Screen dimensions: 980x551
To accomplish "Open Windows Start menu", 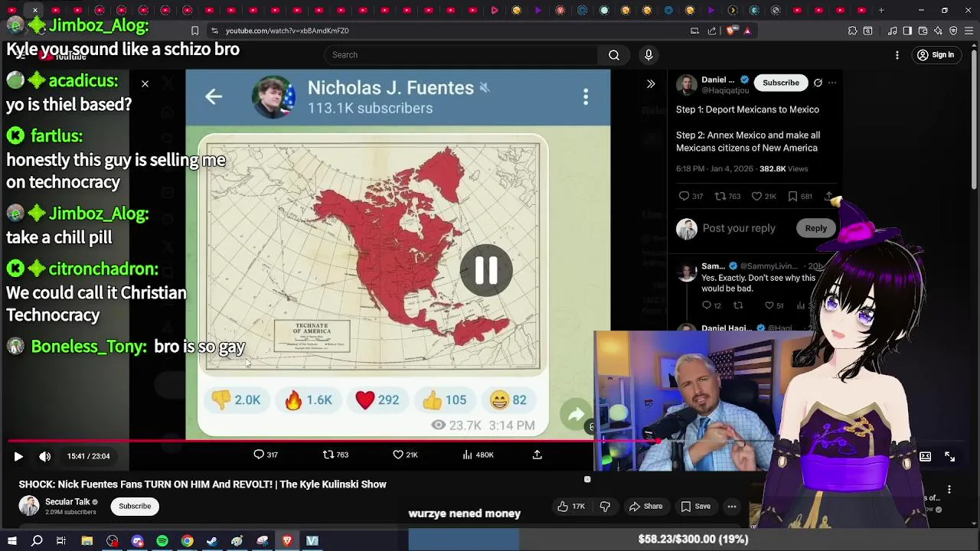I will (x=11, y=541).
